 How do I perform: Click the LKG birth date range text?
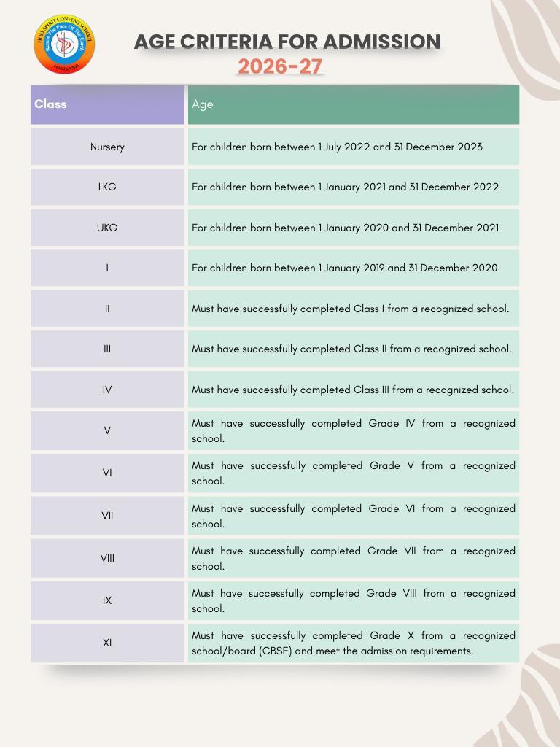click(345, 187)
